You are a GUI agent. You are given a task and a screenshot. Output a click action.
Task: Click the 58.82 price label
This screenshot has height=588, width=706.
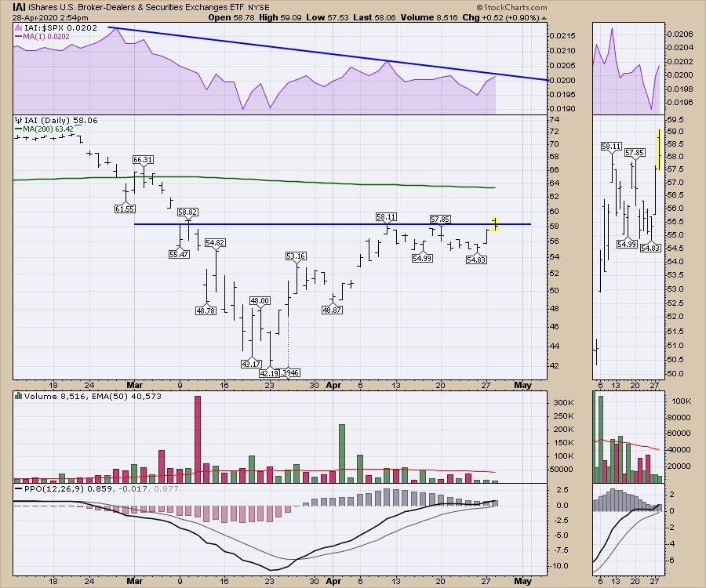pyautogui.click(x=187, y=212)
